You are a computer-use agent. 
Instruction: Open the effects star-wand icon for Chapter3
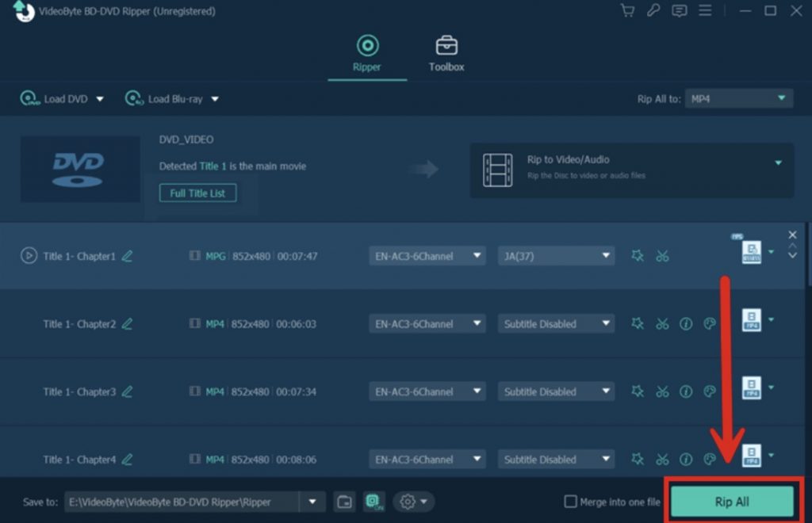point(637,391)
